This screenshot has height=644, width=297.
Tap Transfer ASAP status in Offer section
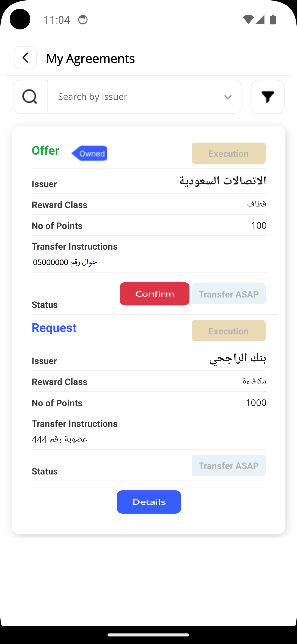pyautogui.click(x=229, y=294)
